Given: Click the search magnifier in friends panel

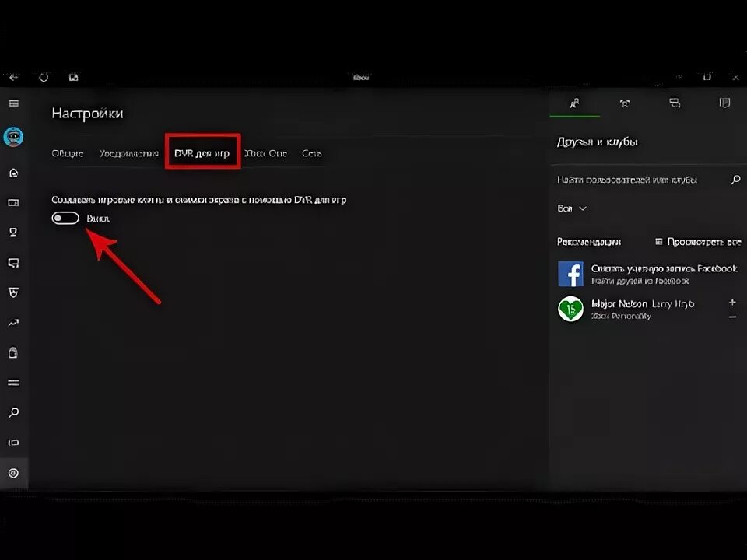Looking at the screenshot, I should pos(735,180).
